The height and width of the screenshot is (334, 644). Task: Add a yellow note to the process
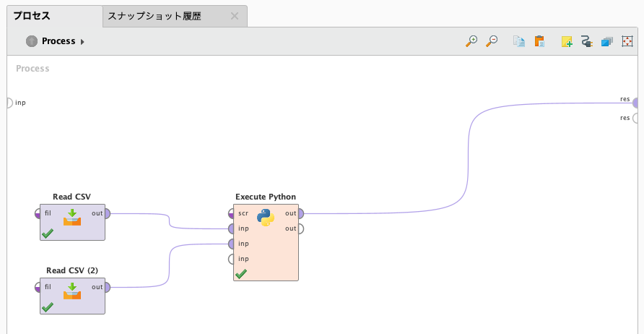click(567, 41)
